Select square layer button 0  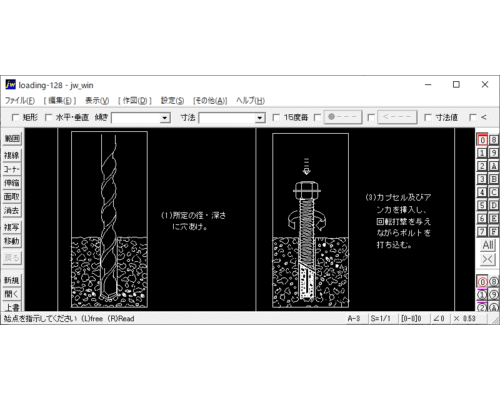tap(482, 140)
